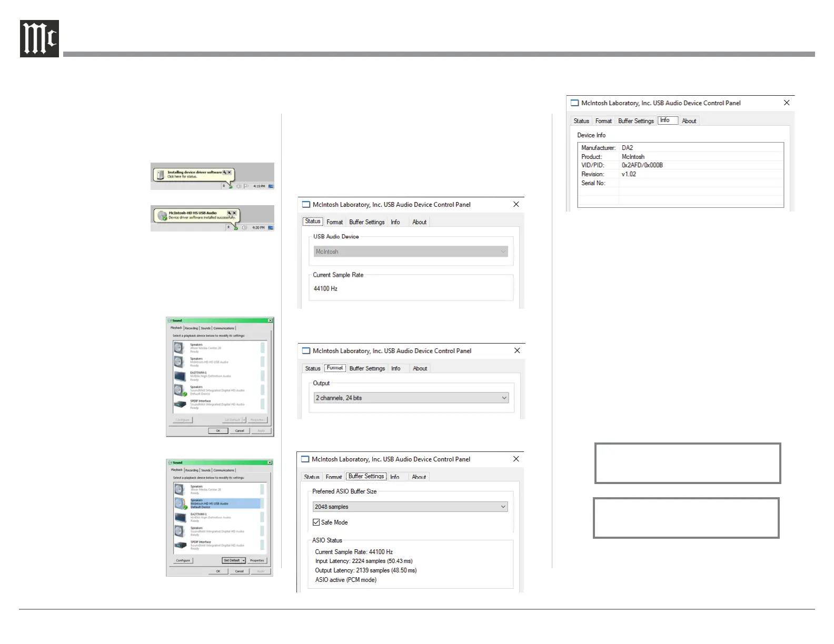Select McIntosh-HD speaker icon in SoundMAX-default Sound dialog
Screen dimensions: 834x644
click(179, 362)
